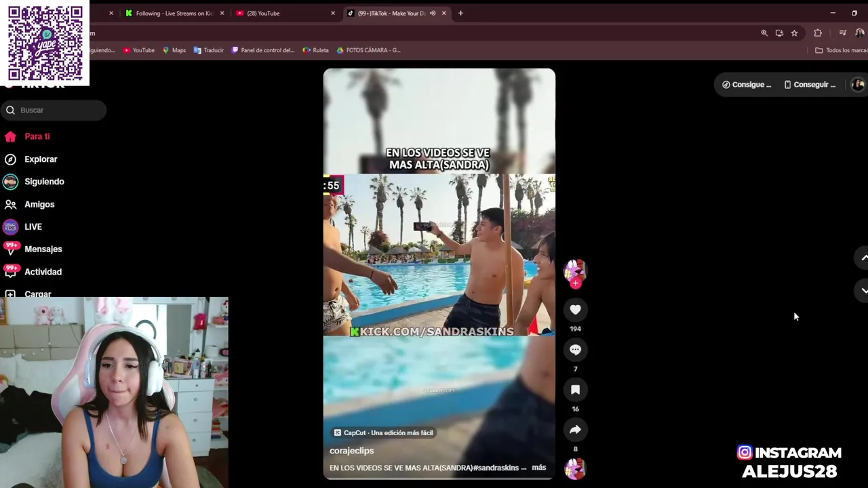Expand the caption with más
This screenshot has height=488, width=868.
[x=538, y=468]
